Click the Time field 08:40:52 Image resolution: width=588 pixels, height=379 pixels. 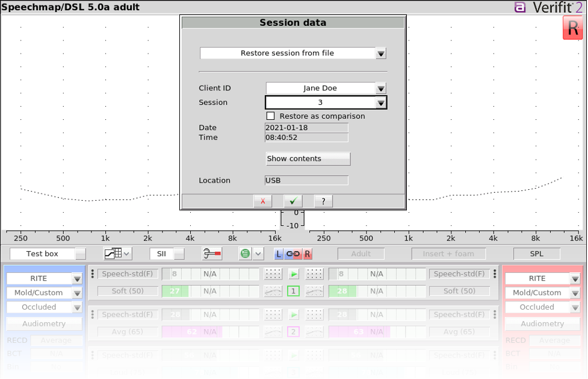[306, 137]
